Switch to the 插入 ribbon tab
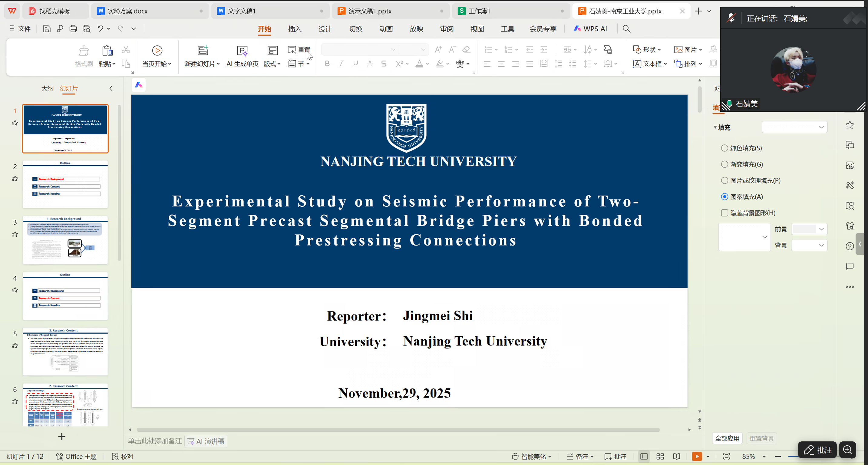The image size is (868, 465). click(x=295, y=29)
